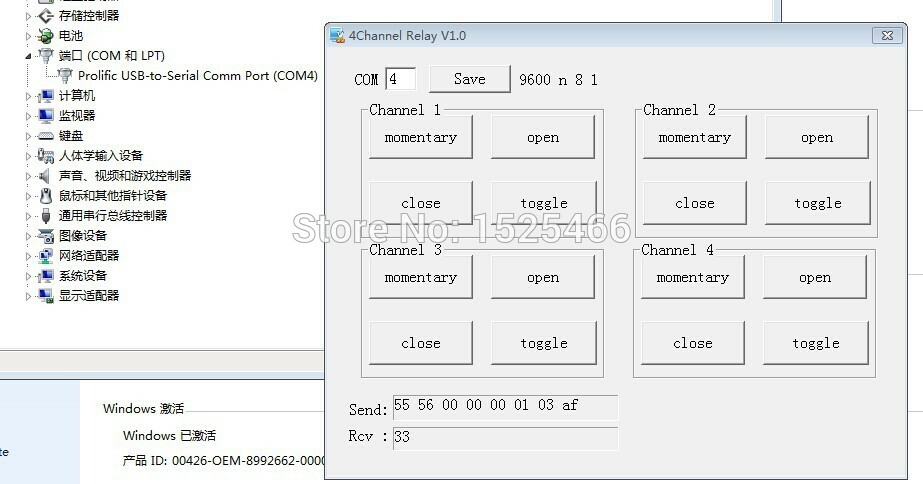Click the COM port number input field
923x484 pixels.
point(401,79)
